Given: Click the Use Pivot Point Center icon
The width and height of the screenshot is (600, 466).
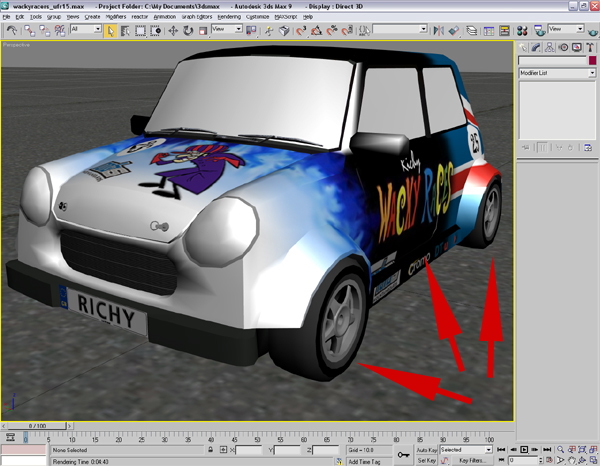Looking at the screenshot, I should tap(251, 31).
